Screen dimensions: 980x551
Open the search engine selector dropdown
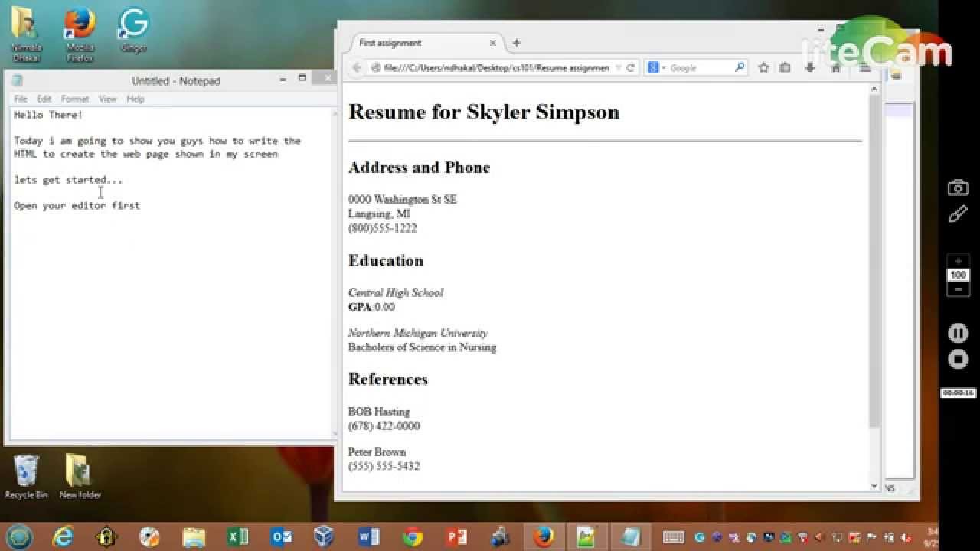pyautogui.click(x=655, y=68)
